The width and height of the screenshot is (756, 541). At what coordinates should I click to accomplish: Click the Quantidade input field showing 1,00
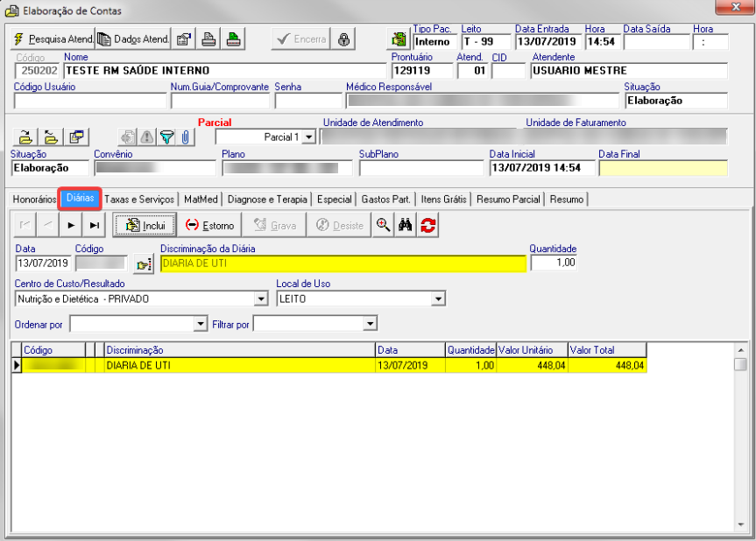tap(554, 263)
